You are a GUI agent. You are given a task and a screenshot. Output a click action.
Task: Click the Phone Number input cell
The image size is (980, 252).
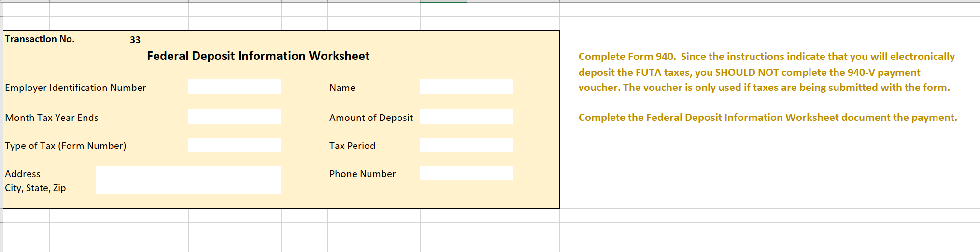click(x=467, y=173)
